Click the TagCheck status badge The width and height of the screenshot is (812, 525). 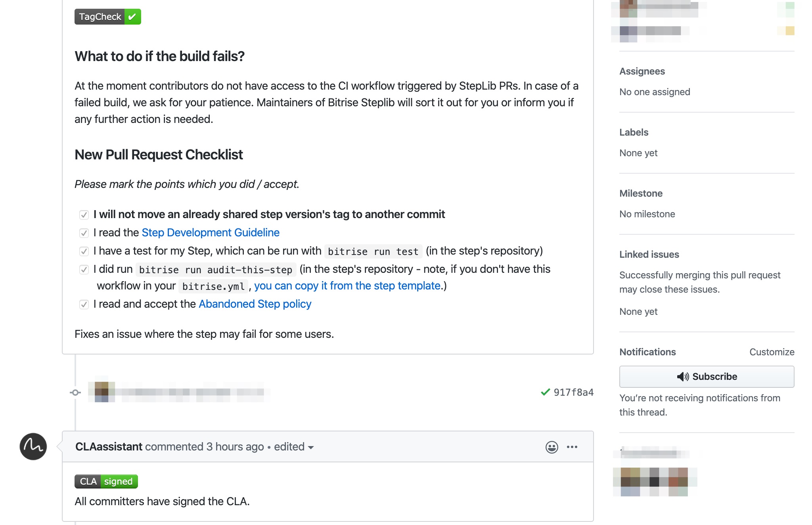tap(108, 17)
